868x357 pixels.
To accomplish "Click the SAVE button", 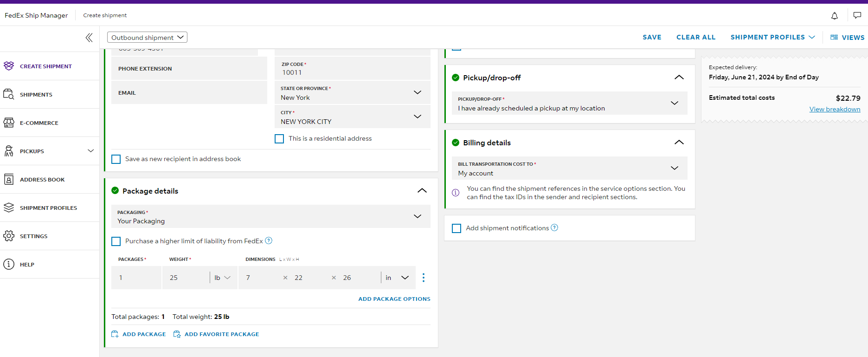I will 652,37.
